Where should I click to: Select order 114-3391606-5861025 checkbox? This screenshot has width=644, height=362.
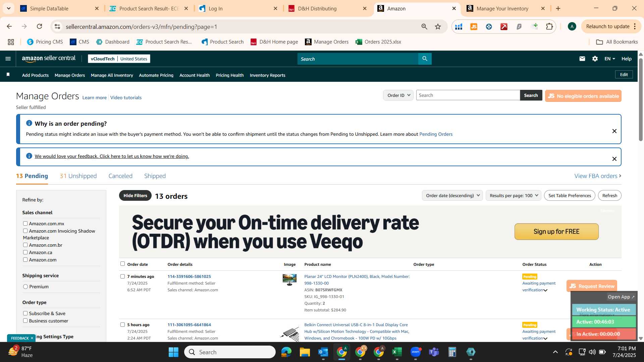coord(122,277)
